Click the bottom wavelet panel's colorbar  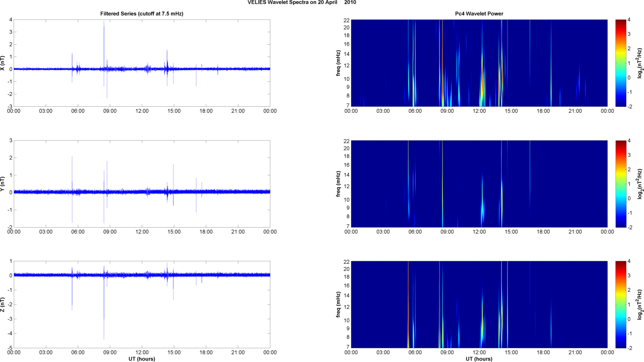click(621, 305)
